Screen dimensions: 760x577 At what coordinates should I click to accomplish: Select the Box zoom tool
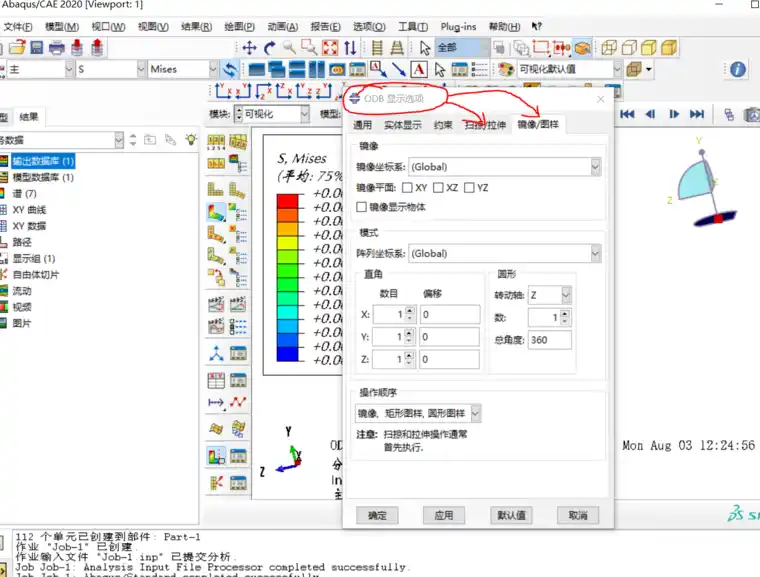click(x=309, y=48)
